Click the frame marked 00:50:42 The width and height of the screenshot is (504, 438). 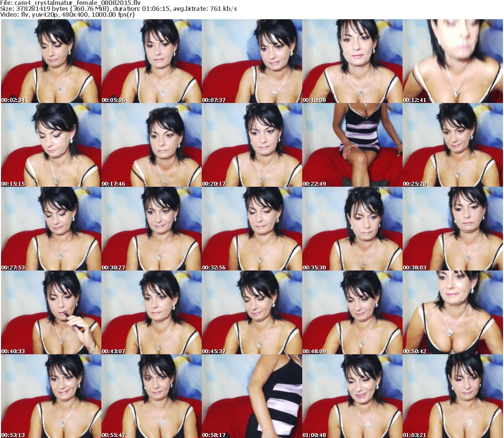[453, 312]
